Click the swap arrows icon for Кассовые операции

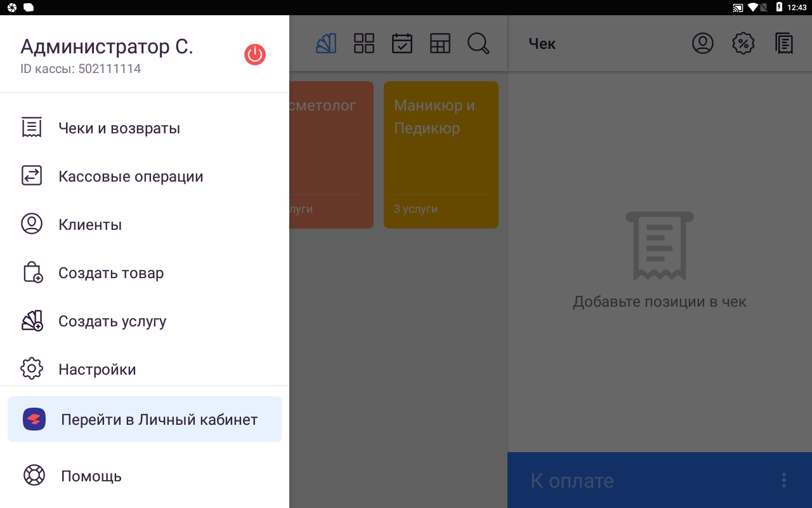(x=32, y=176)
